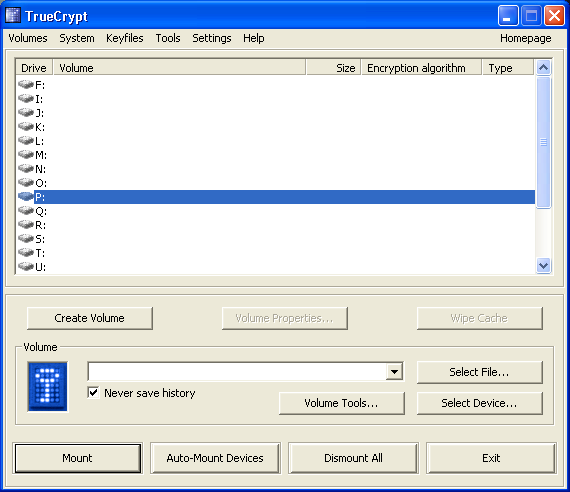Viewport: 570px width, 492px height.
Task: Select the "S:" drive label
Action: pos(40,239)
